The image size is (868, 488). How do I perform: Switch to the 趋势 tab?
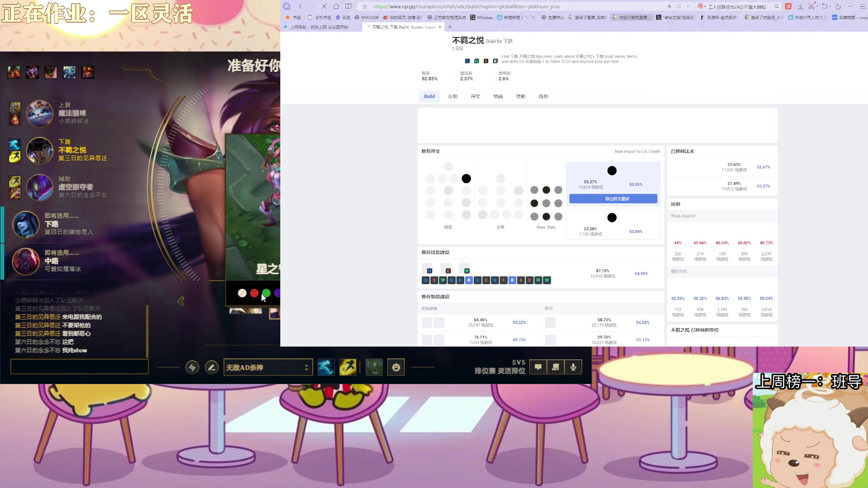[543, 96]
